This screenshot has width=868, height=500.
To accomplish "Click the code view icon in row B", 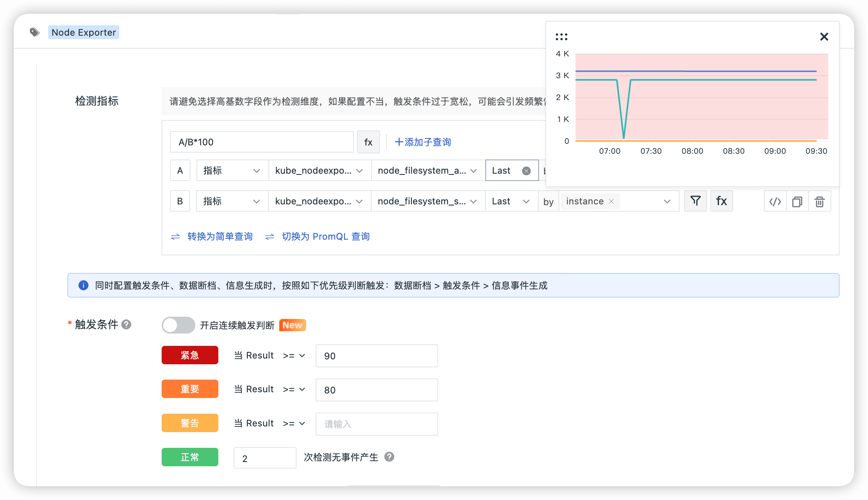I will pos(775,201).
